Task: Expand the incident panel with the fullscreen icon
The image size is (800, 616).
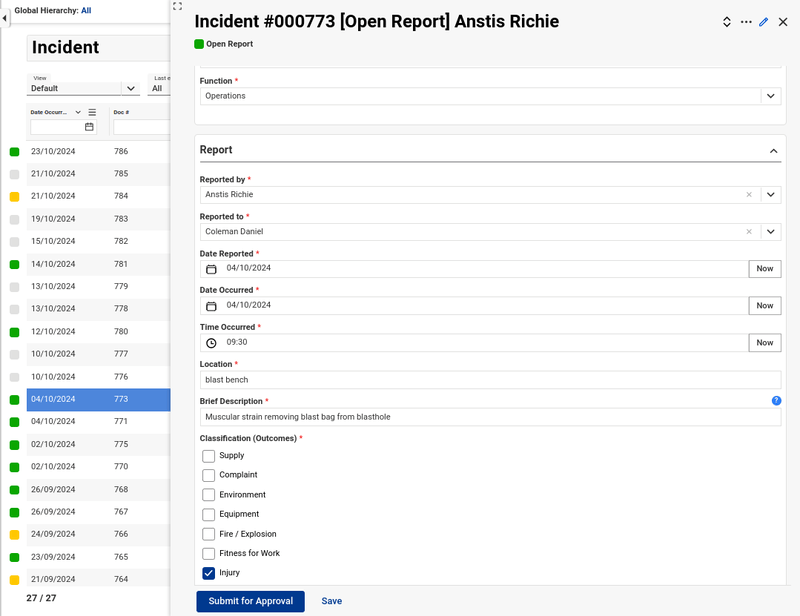Action: 176,6
